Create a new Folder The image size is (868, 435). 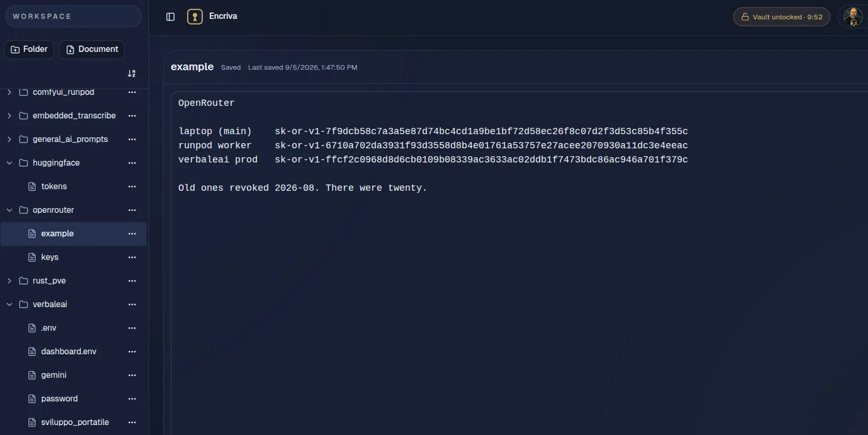(29, 49)
